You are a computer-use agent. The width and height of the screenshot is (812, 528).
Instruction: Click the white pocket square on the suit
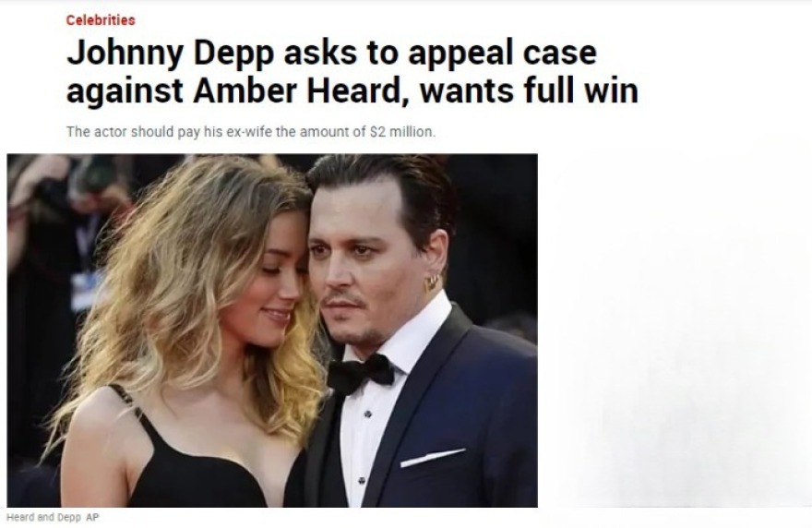(433, 458)
